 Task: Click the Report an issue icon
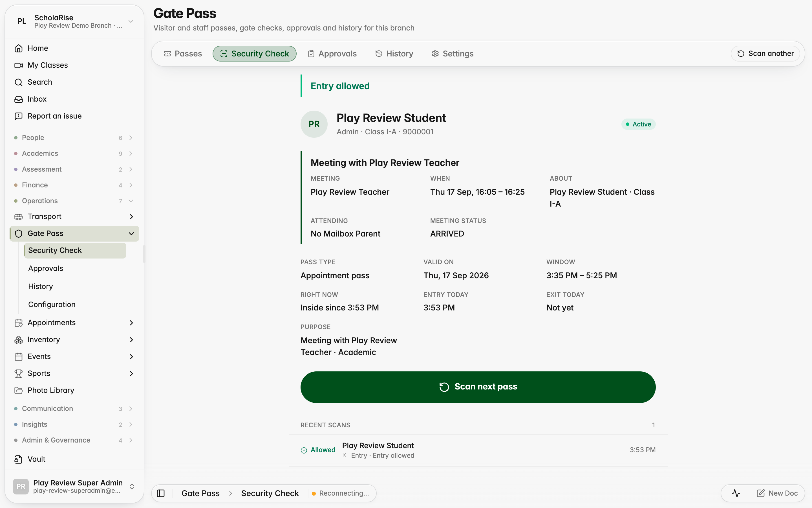[x=19, y=116]
